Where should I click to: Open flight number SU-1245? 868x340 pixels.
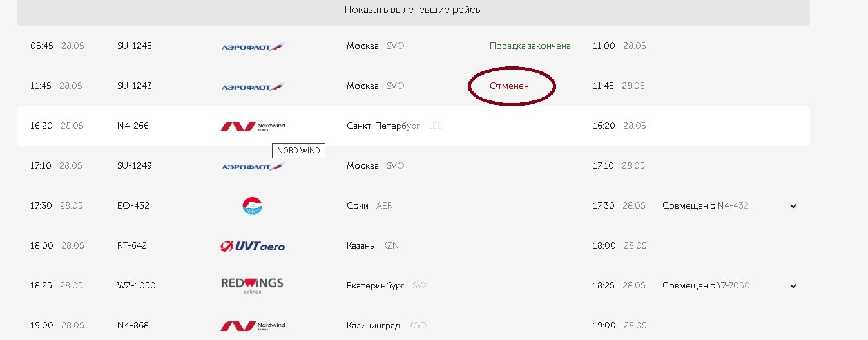coord(135,46)
